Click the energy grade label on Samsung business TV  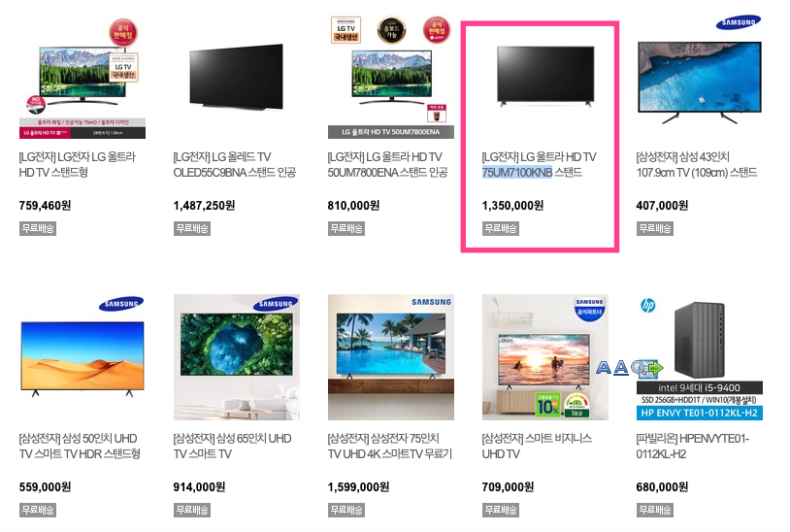coord(576,405)
